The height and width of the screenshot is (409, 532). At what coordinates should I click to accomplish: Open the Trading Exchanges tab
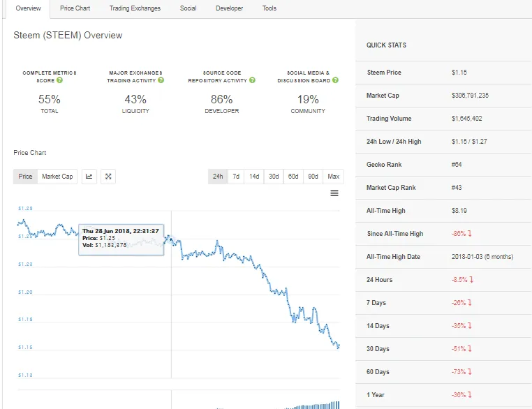coord(135,8)
